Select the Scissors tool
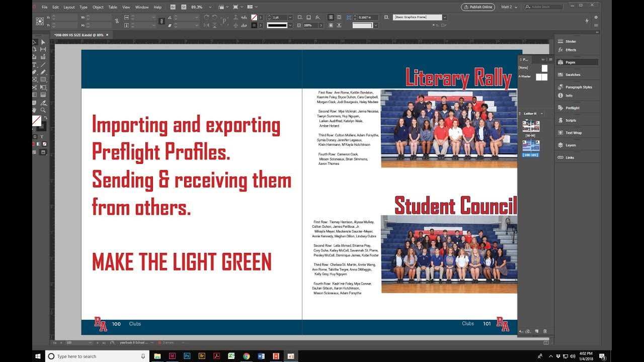Screen dimensions: 644x362 pos(35,87)
